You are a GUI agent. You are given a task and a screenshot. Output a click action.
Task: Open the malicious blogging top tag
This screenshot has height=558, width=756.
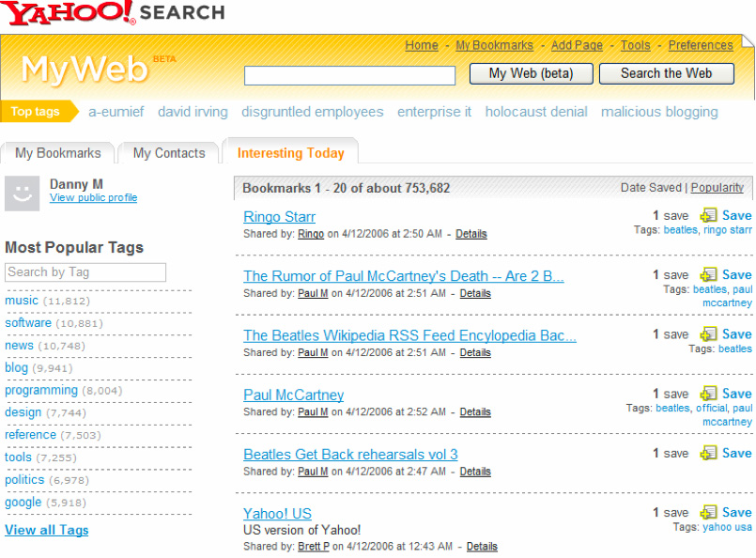[x=659, y=112]
